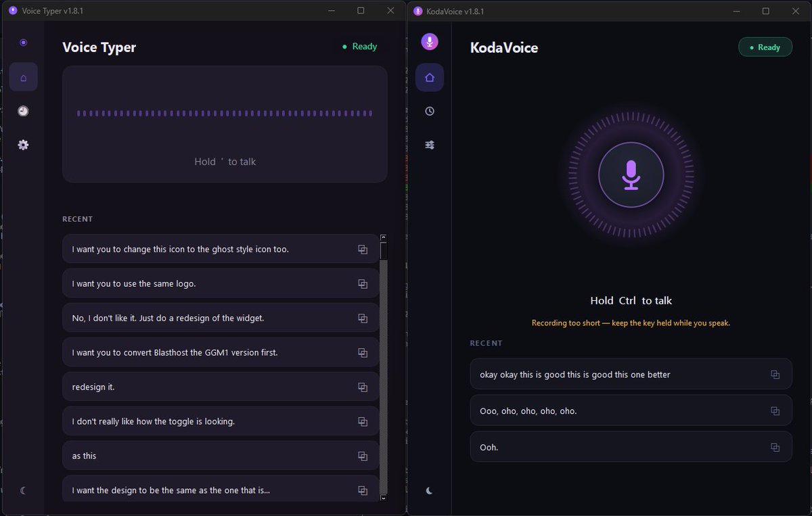This screenshot has width=812, height=516.
Task: Click Voice Typer heading title
Action: pos(99,47)
